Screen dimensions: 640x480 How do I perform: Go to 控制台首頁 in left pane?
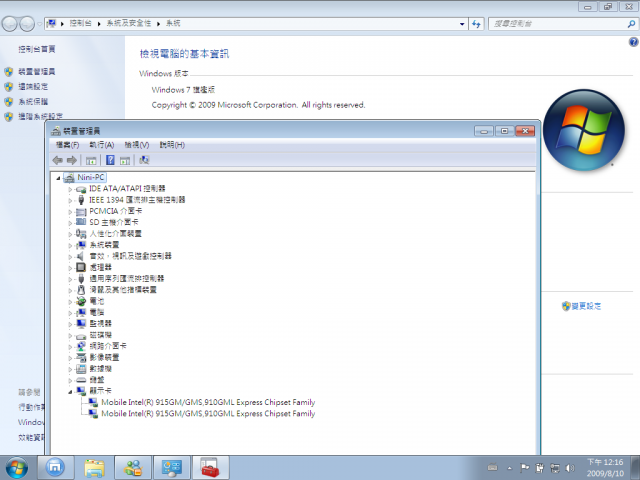37,49
